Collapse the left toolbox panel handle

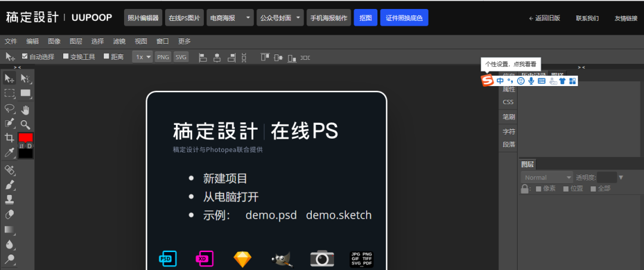[17, 67]
